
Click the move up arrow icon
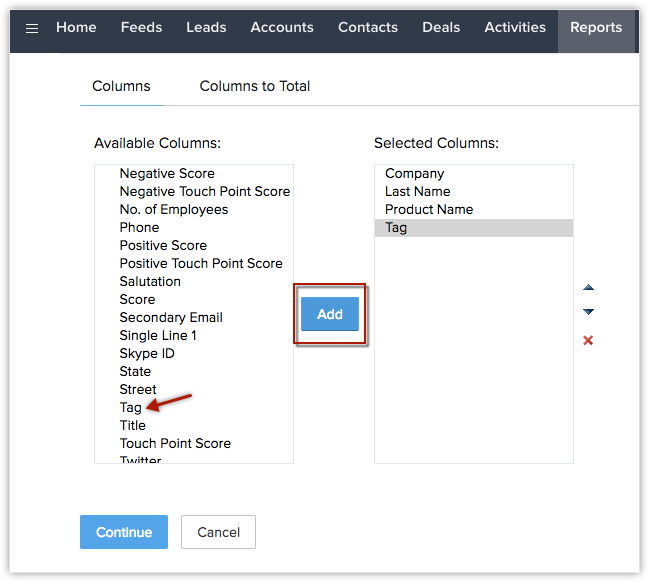click(x=588, y=288)
